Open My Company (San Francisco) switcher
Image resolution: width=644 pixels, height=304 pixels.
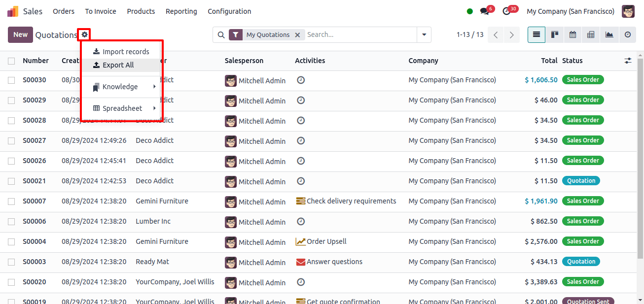coord(571,11)
